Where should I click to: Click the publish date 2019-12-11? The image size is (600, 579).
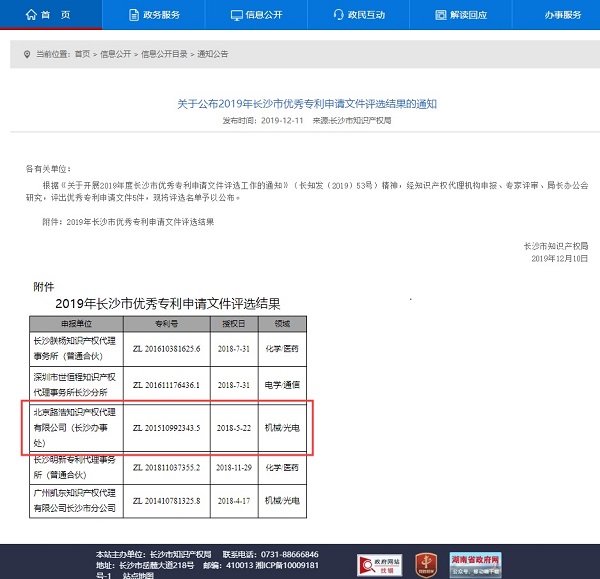(x=282, y=121)
